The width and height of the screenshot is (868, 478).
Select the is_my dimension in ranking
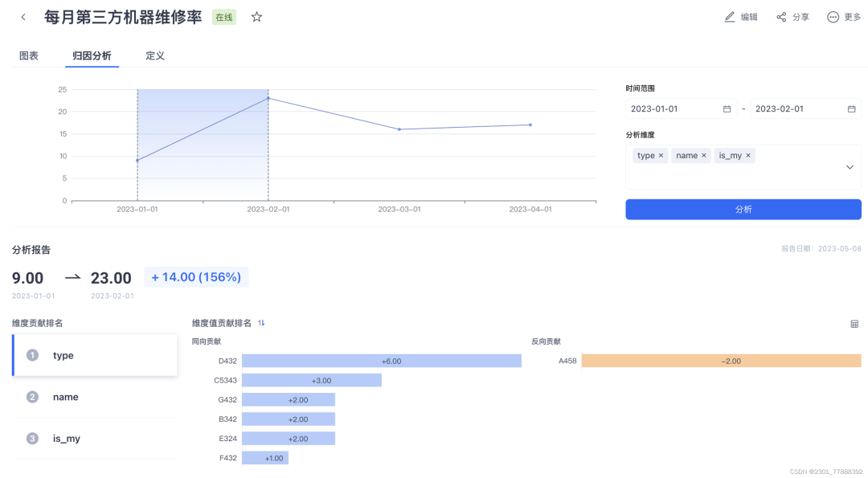pyautogui.click(x=95, y=438)
